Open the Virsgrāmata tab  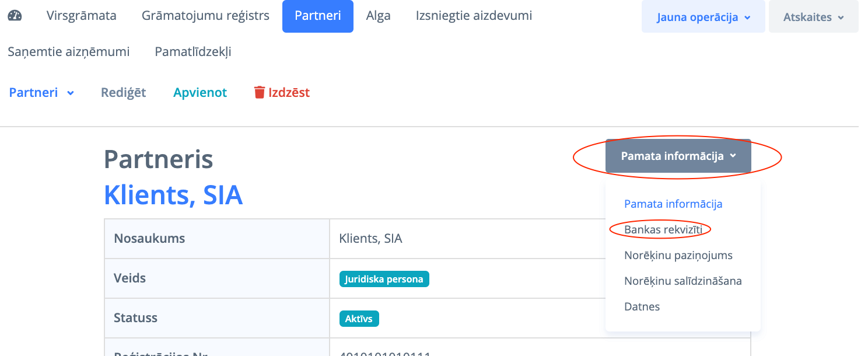[x=82, y=16]
